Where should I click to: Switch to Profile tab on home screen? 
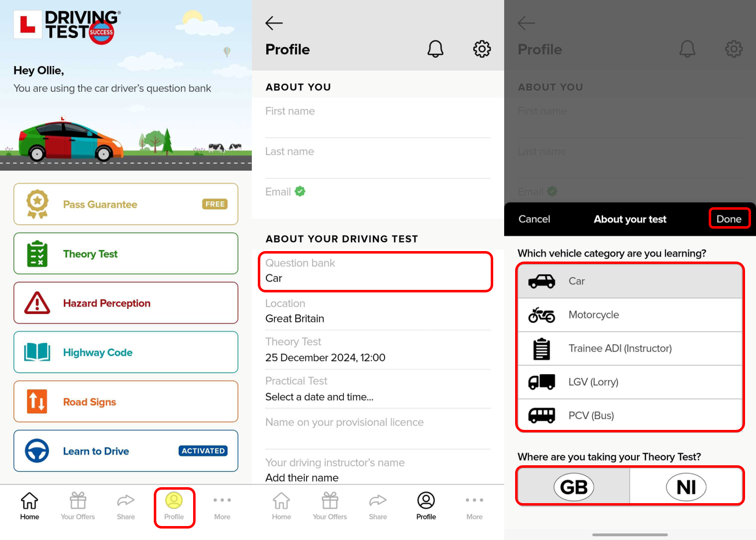tap(174, 506)
